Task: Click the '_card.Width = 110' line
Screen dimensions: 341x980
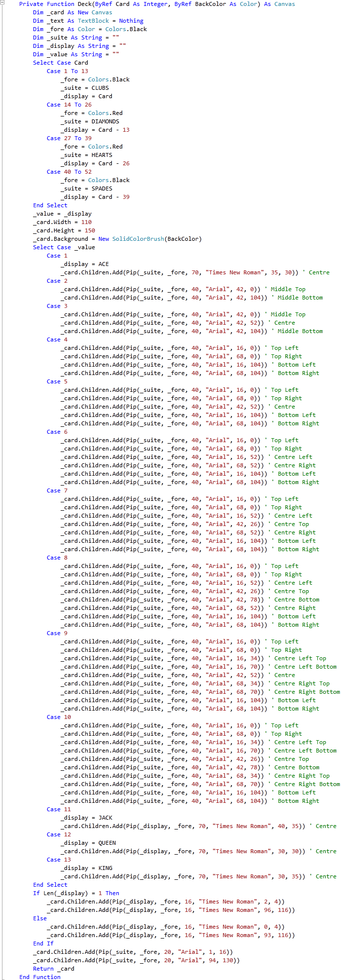Action: point(62,222)
